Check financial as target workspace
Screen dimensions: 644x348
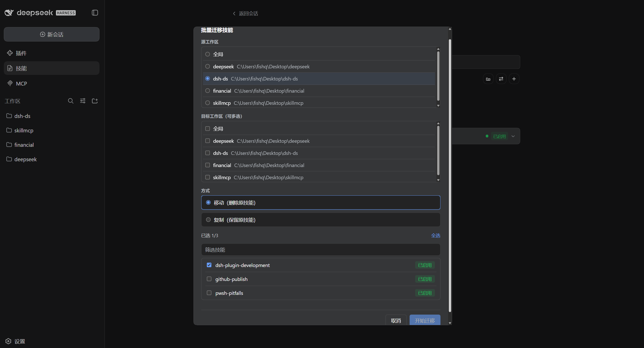[319, 165]
